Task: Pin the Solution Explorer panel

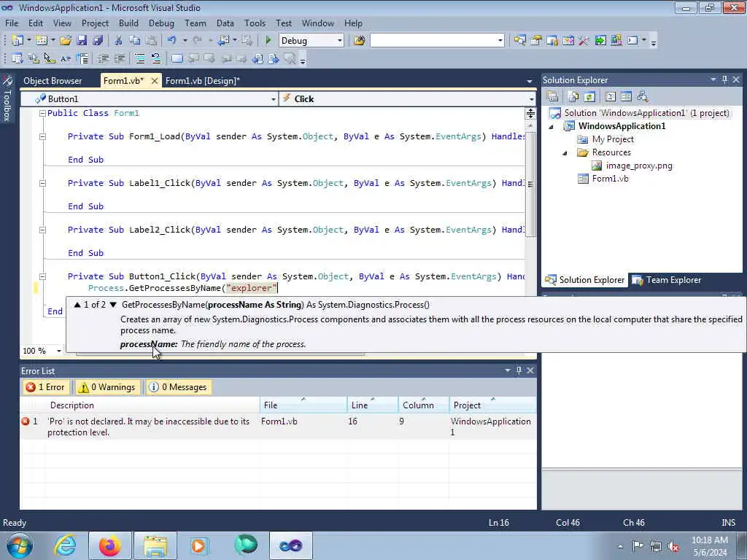Action: tap(724, 80)
